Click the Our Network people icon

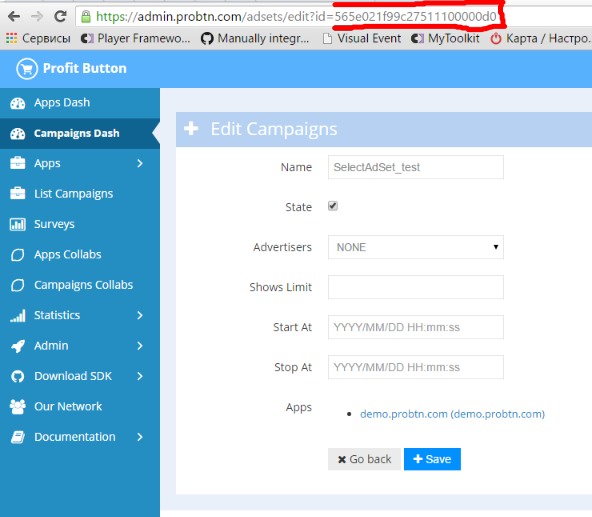click(17, 407)
